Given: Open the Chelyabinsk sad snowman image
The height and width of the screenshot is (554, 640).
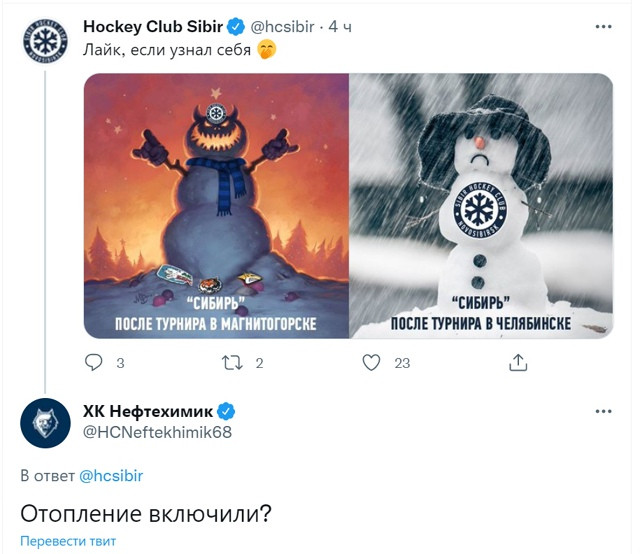Looking at the screenshot, I should pyautogui.click(x=481, y=206).
